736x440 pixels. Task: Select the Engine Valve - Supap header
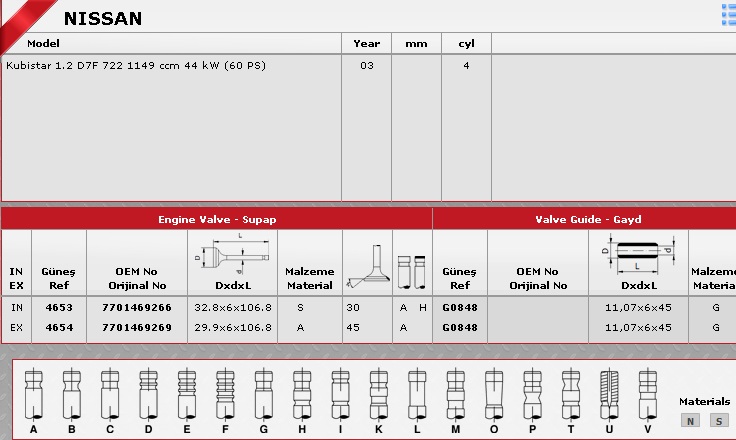[217, 218]
